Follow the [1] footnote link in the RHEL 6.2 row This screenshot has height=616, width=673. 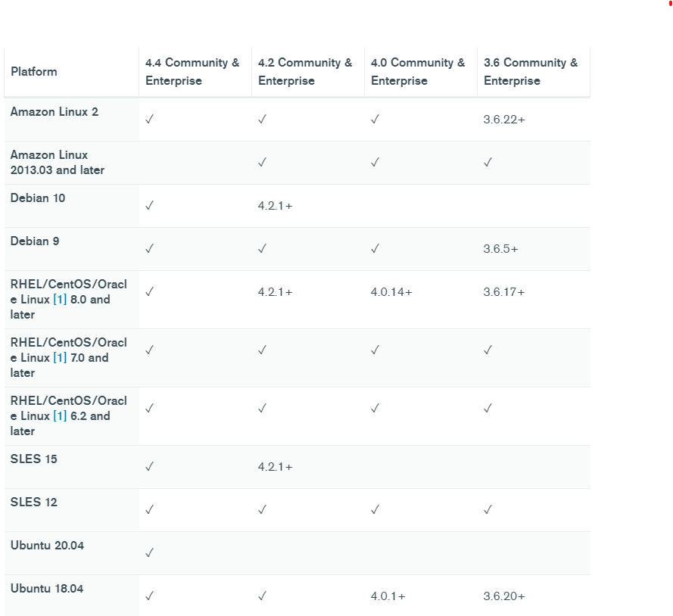(x=60, y=416)
